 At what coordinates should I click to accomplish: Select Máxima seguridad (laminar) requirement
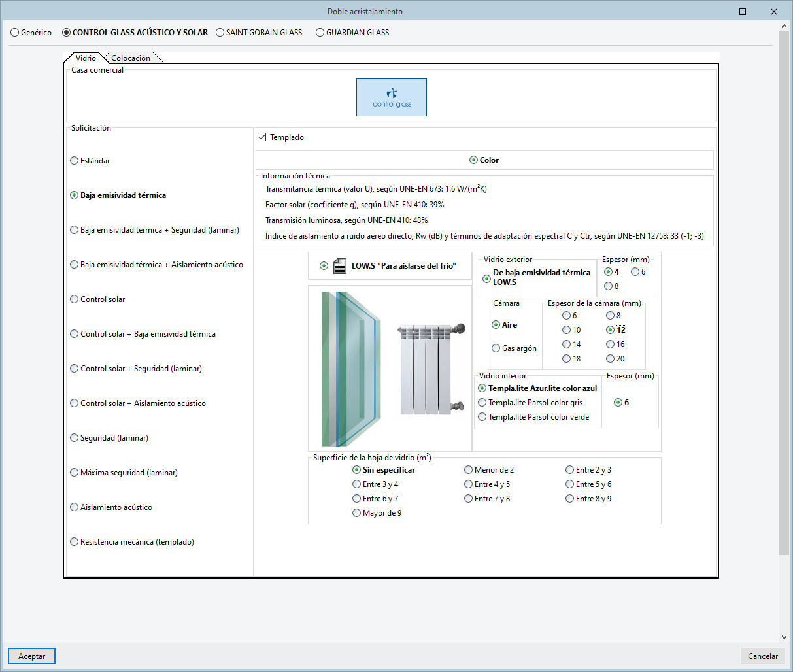[x=124, y=473]
